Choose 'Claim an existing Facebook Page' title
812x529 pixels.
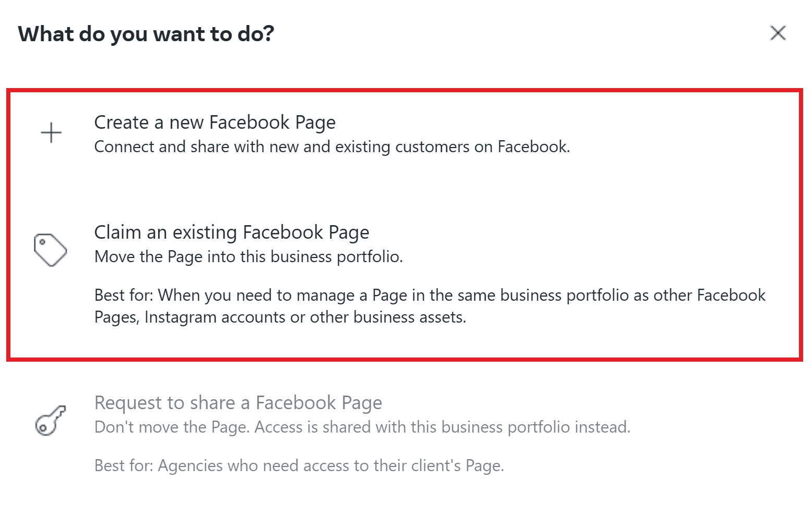[232, 232]
